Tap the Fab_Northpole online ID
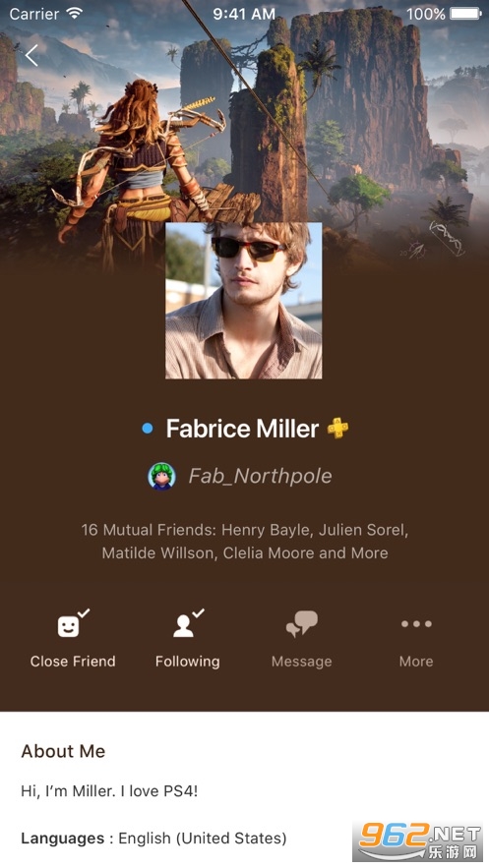Viewport: 489px width, 868px height. tap(261, 476)
